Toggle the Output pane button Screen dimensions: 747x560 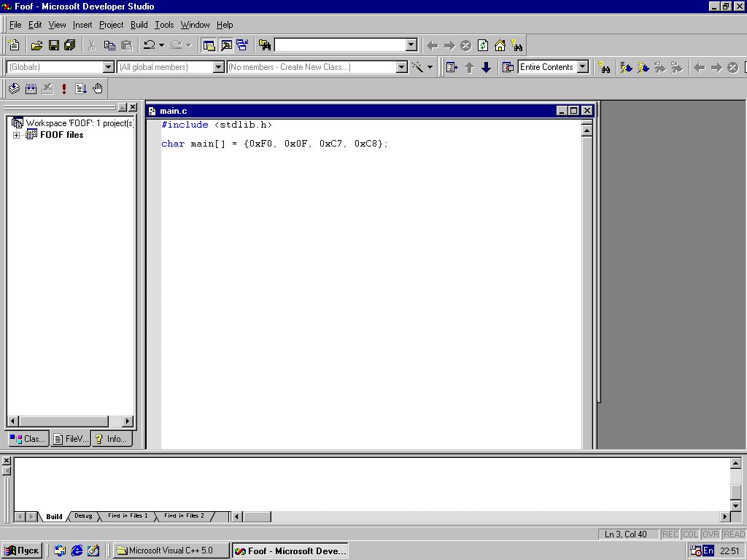pos(226,45)
